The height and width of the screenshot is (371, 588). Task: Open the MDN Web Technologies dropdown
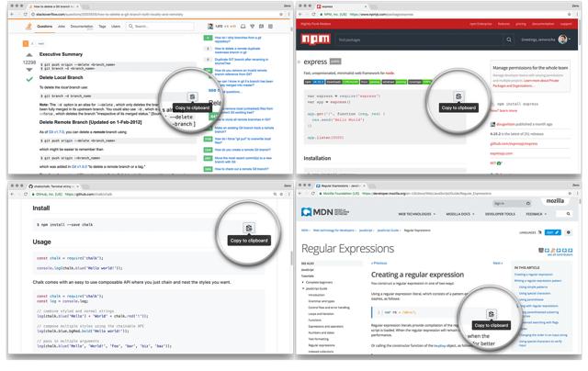click(x=416, y=214)
